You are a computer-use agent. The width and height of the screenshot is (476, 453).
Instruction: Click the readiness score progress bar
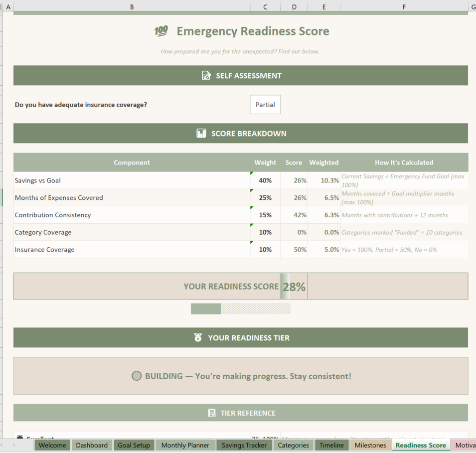[240, 309]
